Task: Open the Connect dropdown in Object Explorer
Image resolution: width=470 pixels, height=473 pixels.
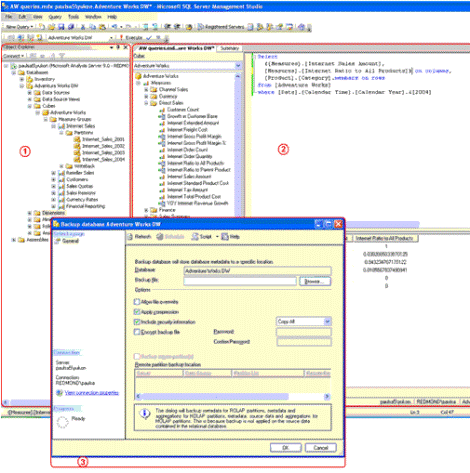Action: pyautogui.click(x=14, y=56)
